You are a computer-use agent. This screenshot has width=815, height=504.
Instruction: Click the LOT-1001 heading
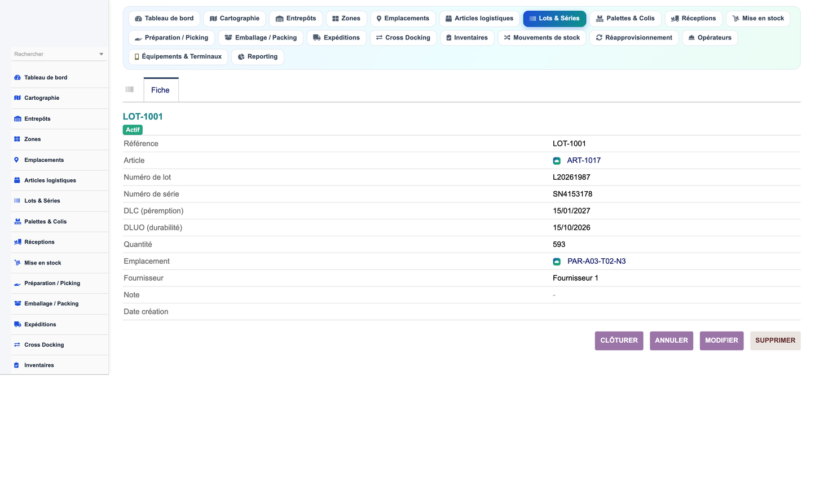point(143,117)
